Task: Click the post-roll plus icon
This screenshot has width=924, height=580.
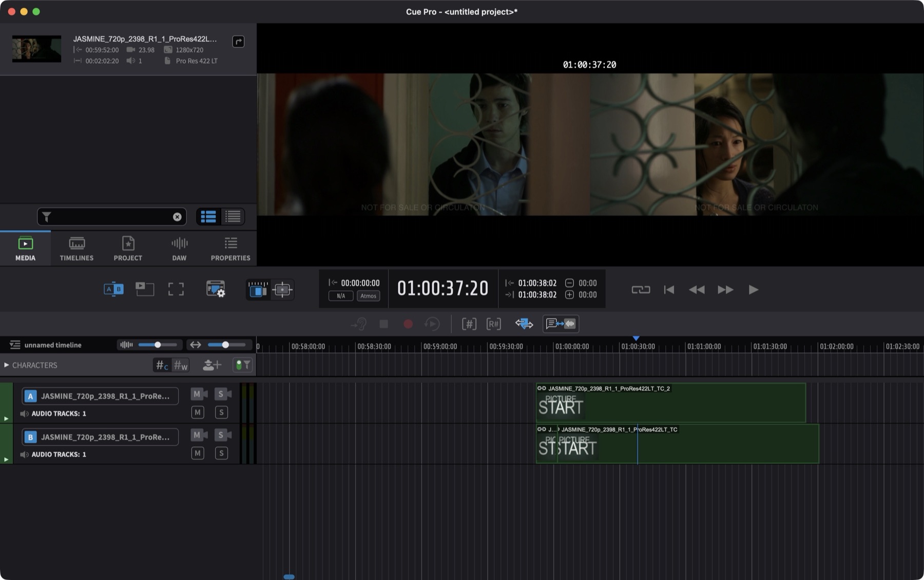Action: coord(569,295)
